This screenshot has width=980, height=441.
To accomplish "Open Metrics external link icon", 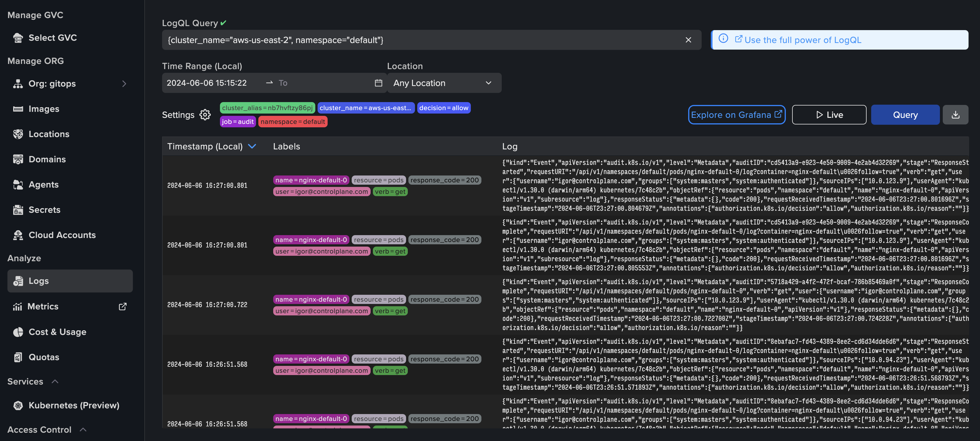I will pyautogui.click(x=123, y=307).
